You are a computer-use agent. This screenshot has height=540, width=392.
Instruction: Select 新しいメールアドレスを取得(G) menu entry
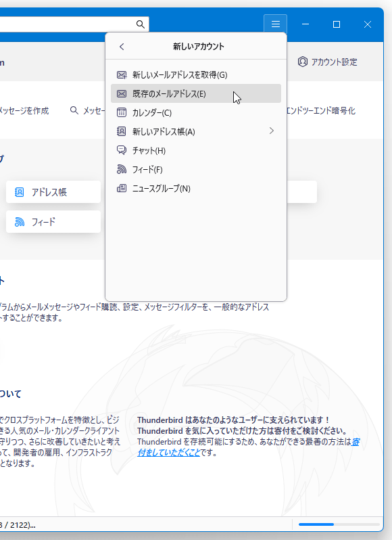tap(196, 74)
